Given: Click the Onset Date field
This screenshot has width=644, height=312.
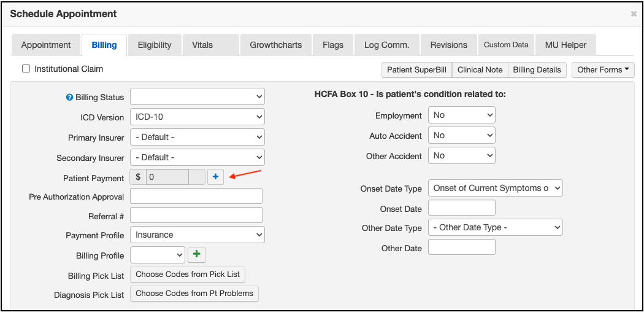Looking at the screenshot, I should tap(461, 208).
